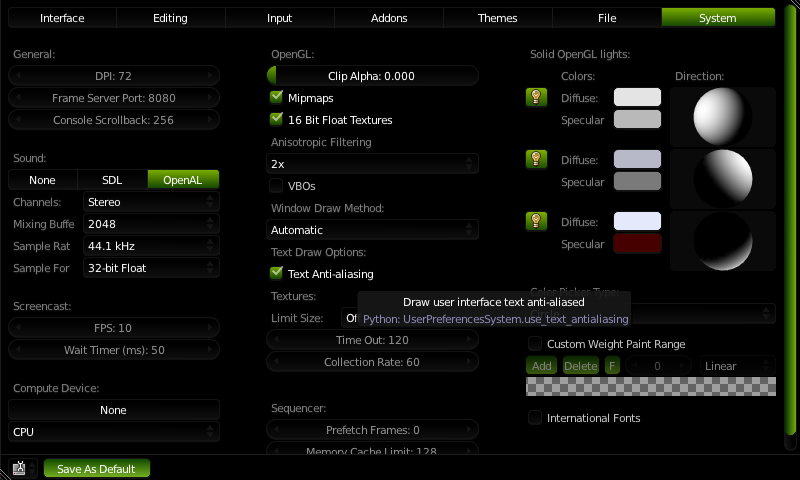The width and height of the screenshot is (800, 480).
Task: Open the Linear interpolation dropdown
Action: (x=737, y=366)
